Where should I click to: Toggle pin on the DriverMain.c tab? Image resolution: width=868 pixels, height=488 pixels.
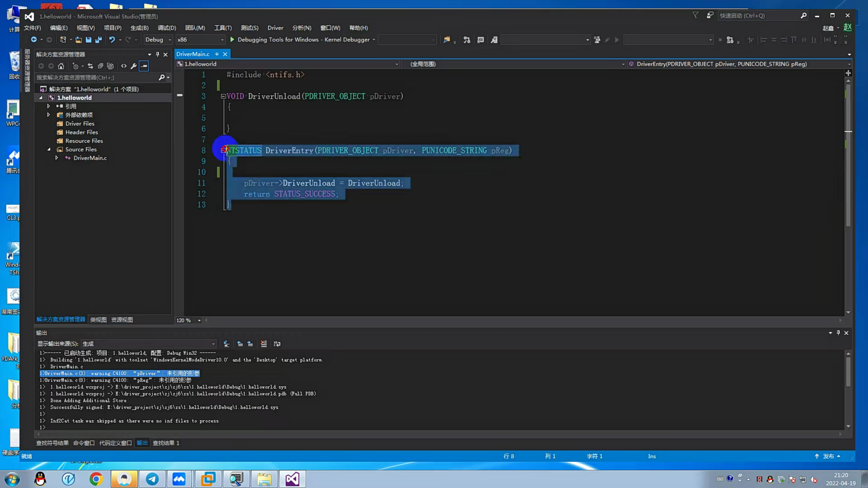coord(217,54)
